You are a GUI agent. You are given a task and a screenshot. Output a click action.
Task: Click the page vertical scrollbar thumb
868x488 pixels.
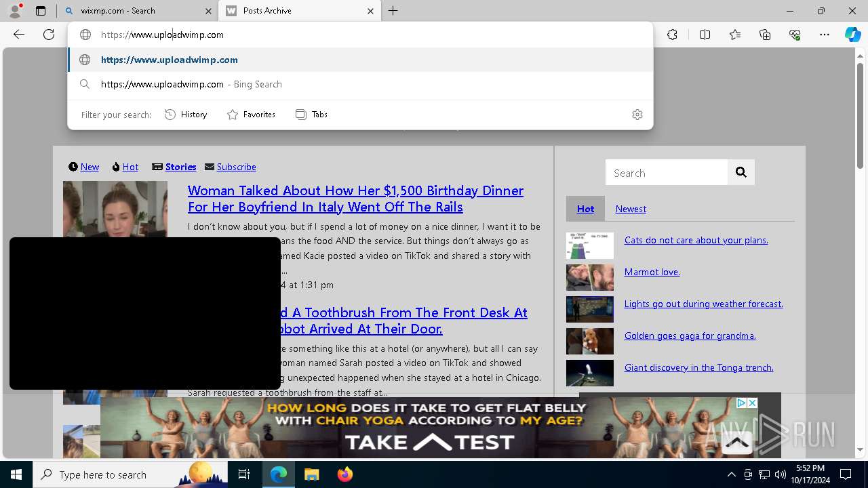pos(861,115)
